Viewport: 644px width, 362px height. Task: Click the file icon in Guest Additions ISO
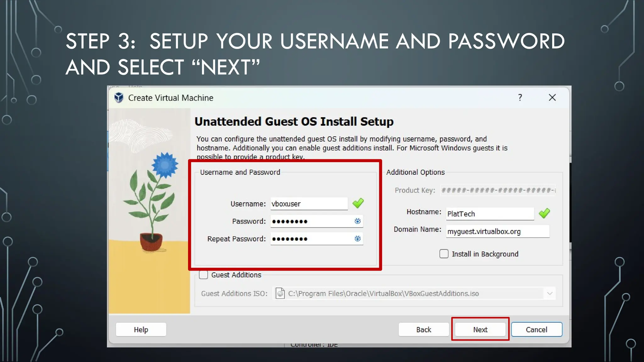tap(280, 293)
